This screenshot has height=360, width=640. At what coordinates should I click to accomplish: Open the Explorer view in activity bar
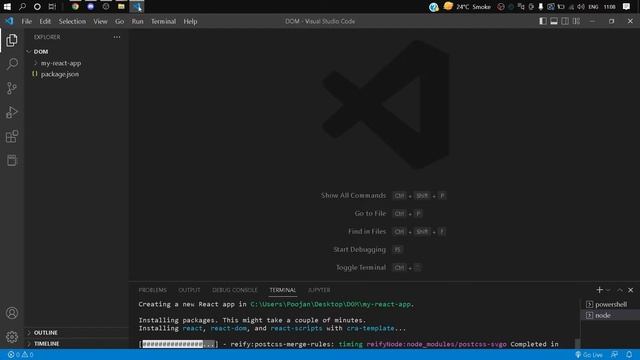point(12,40)
